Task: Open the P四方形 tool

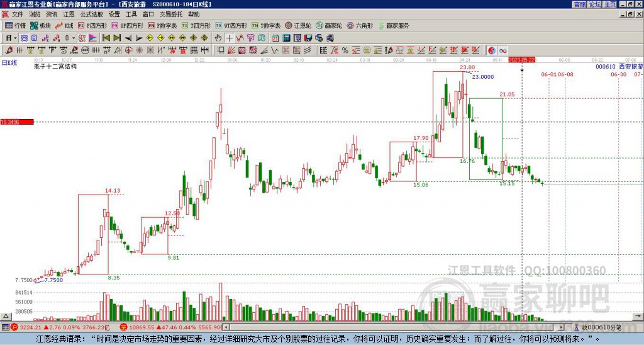Action: tap(92, 25)
